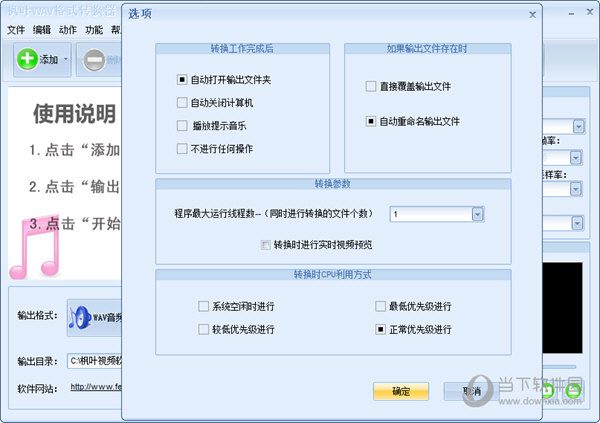Click the WAV audio speaker format icon

[x=80, y=318]
